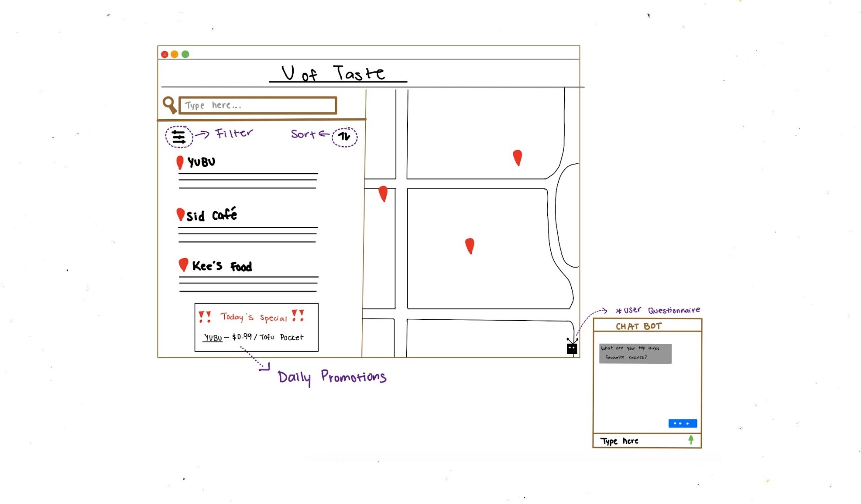The image size is (861, 504).
Task: Click the red pin next to YUBU
Action: 180,162
